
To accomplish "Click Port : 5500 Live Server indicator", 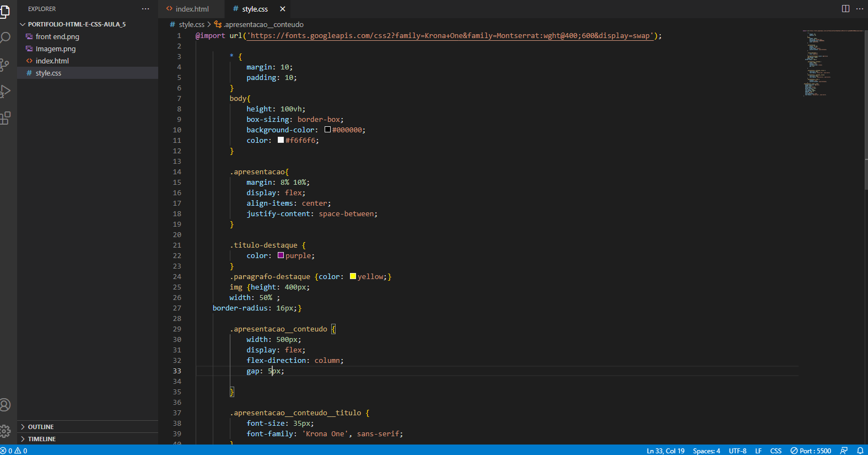I will click(811, 451).
